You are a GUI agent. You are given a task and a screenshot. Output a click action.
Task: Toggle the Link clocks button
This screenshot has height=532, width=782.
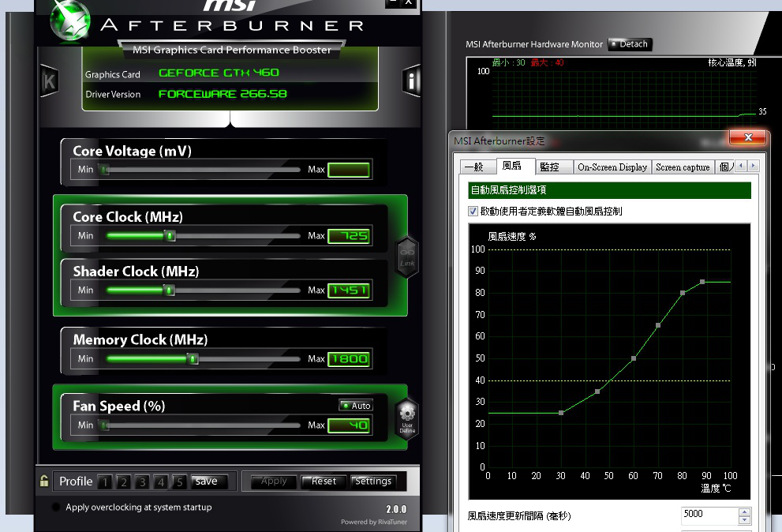[x=407, y=257]
